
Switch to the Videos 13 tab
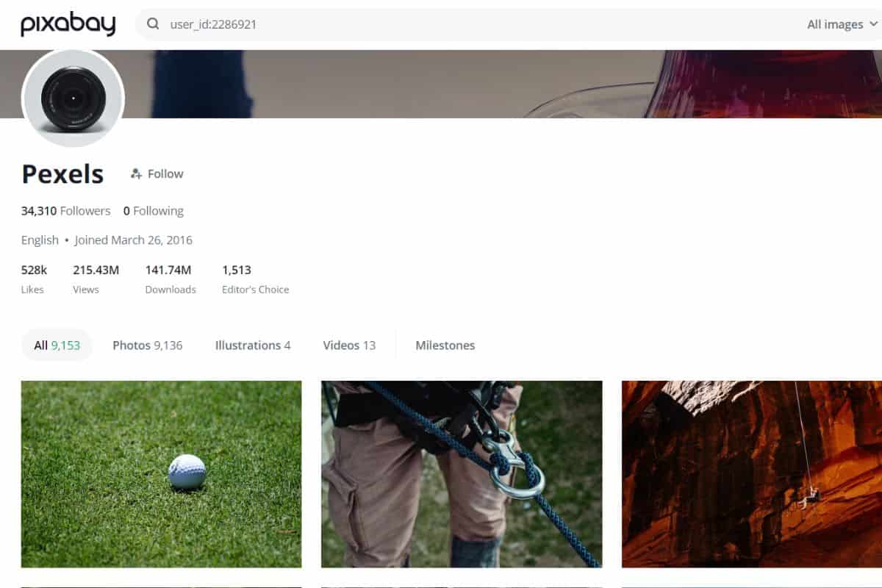(349, 345)
